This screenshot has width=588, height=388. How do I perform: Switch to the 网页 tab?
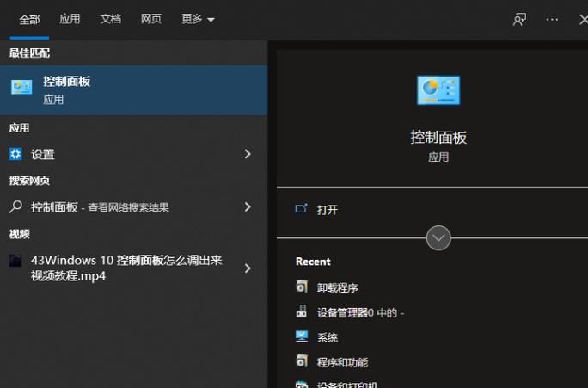coord(151,19)
